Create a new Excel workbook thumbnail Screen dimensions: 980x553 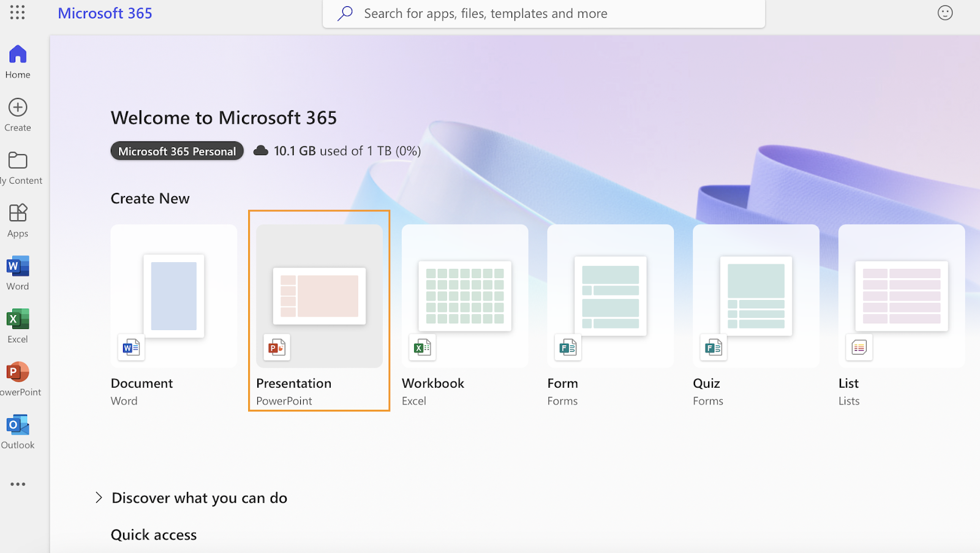click(465, 296)
